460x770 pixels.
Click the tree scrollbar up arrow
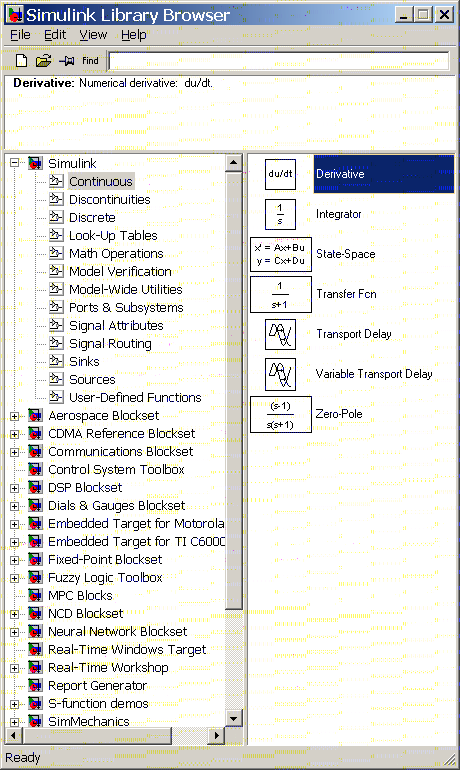(x=234, y=163)
